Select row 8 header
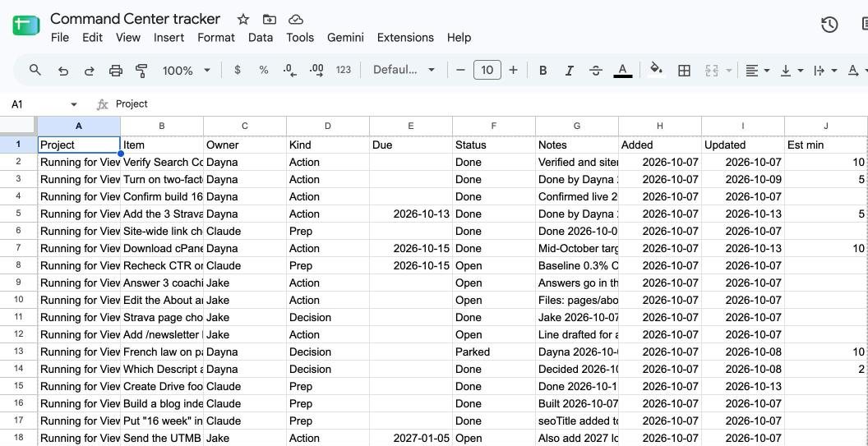This screenshot has width=868, height=446. coord(18,265)
